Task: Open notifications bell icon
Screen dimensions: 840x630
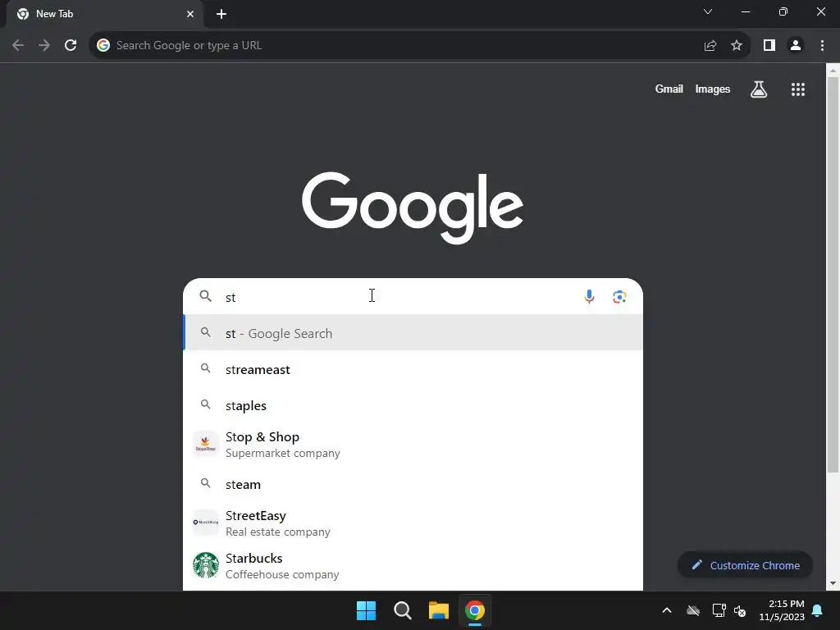Action: coord(818,610)
